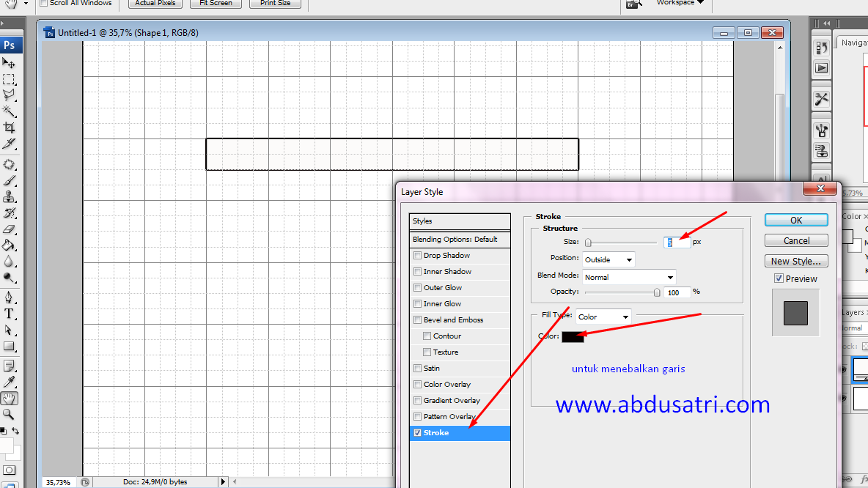Collapse the panel dock double-arrow
The image size is (868, 488).
[826, 23]
